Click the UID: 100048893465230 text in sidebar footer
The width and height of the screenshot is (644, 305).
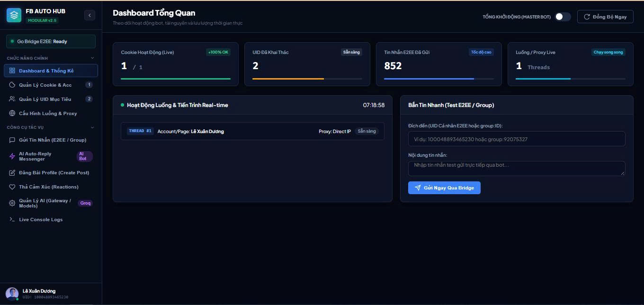pyautogui.click(x=45, y=297)
